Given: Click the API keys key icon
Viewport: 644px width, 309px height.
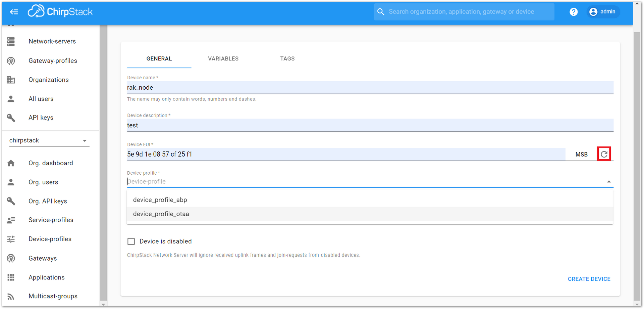Looking at the screenshot, I should pos(11,118).
